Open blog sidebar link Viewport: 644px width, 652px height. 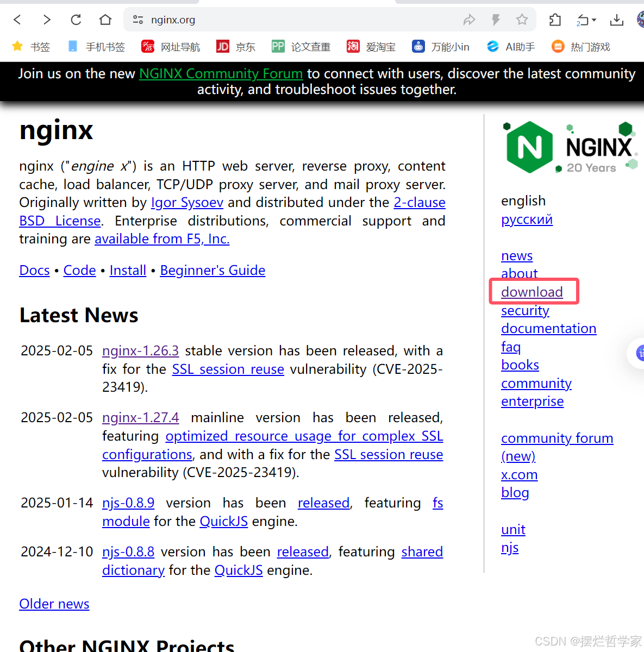coord(515,493)
